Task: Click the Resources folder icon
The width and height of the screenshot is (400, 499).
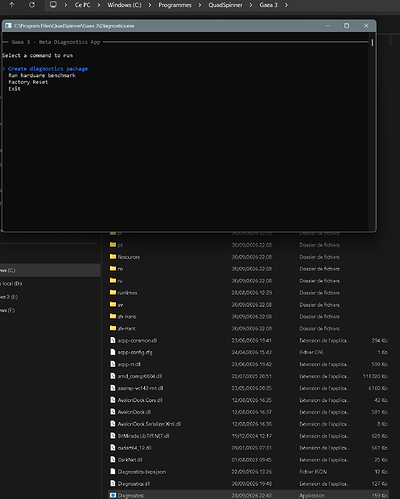Action: click(x=113, y=257)
